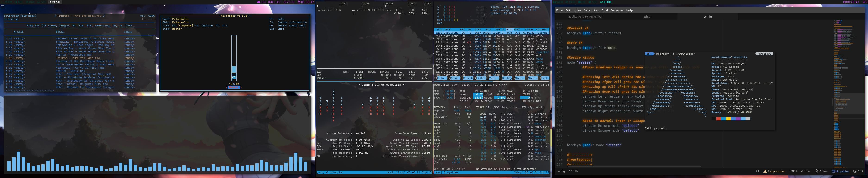Click the 758G disk space indicator
This screenshot has width=868, height=178.
coord(289,2)
